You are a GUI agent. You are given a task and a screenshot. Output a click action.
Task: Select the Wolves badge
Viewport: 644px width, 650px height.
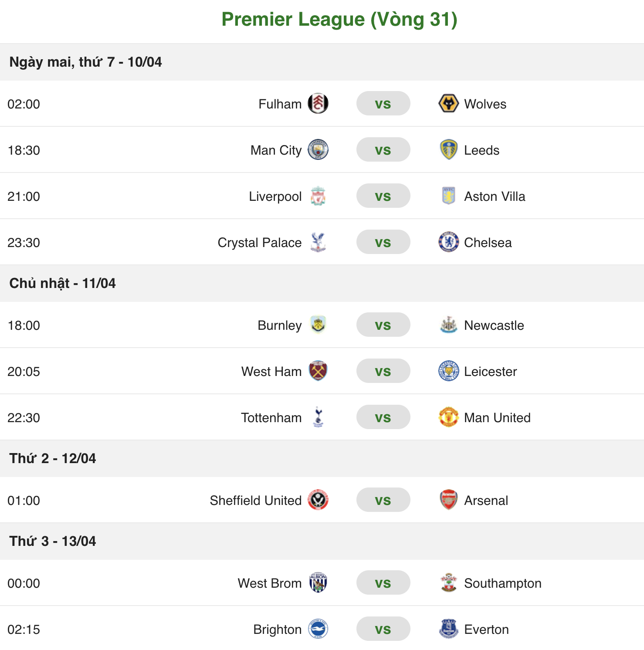[447, 104]
